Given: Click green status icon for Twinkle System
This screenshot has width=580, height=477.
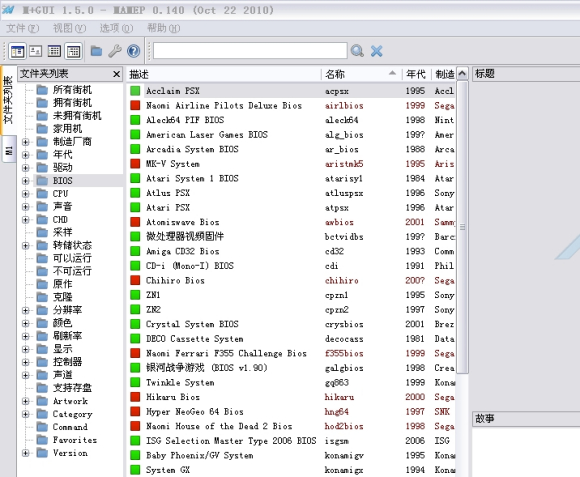Looking at the screenshot, I should tap(135, 382).
